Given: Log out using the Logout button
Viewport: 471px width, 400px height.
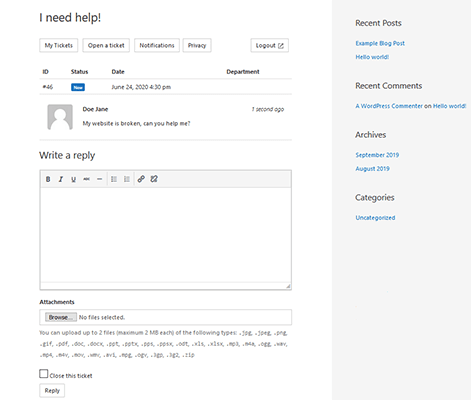Looking at the screenshot, I should (270, 45).
